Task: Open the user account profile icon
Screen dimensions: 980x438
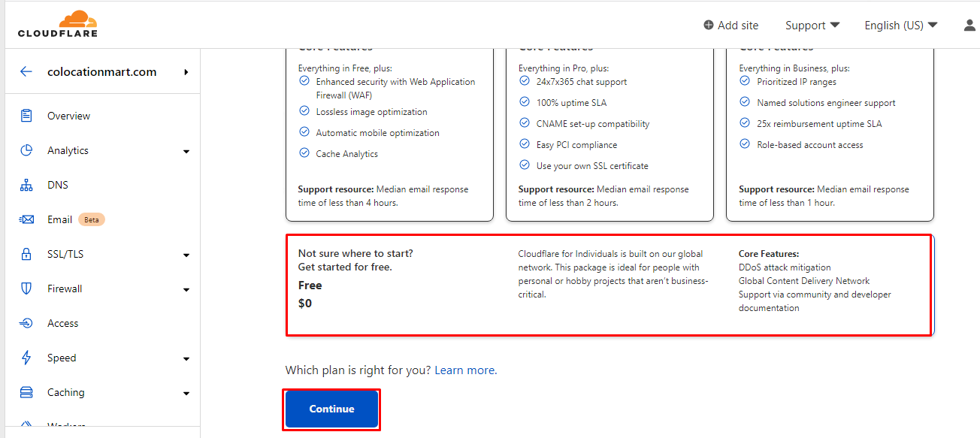Action: pos(969,25)
